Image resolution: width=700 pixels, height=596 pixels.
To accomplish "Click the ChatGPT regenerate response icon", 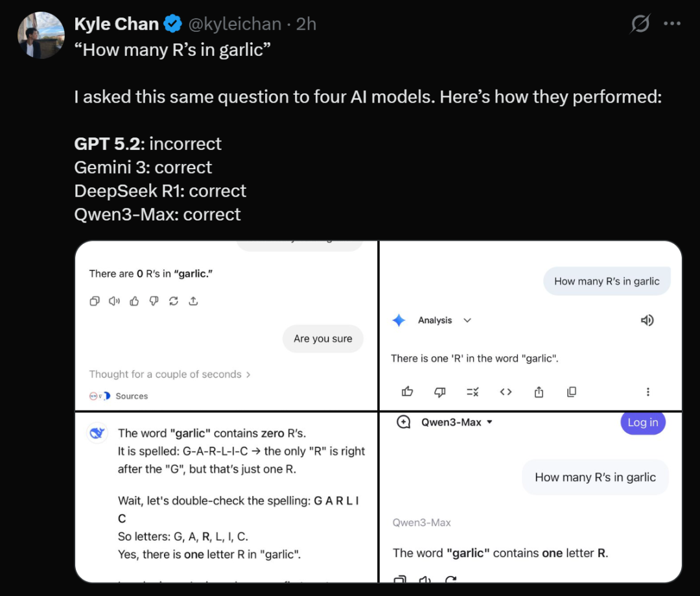I will click(x=173, y=301).
